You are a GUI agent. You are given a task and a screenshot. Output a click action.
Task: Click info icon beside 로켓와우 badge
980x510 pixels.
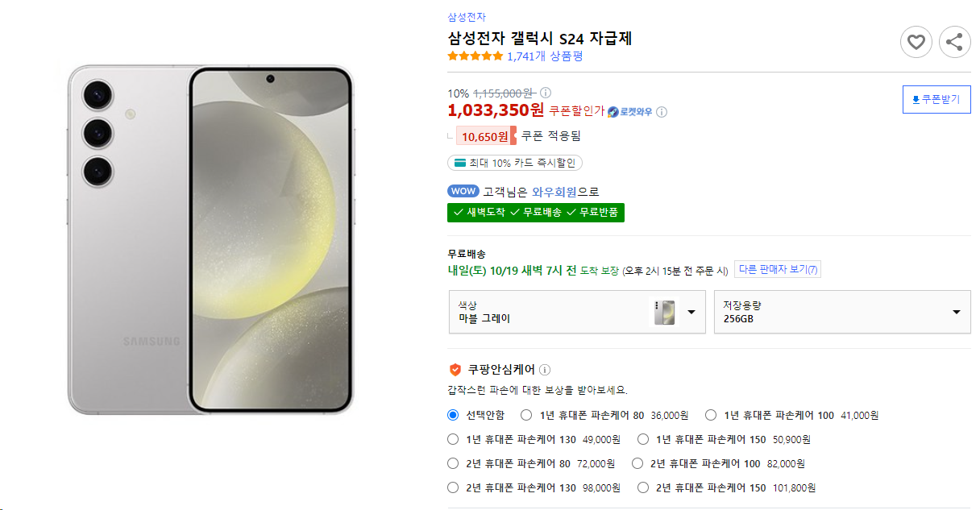point(662,112)
